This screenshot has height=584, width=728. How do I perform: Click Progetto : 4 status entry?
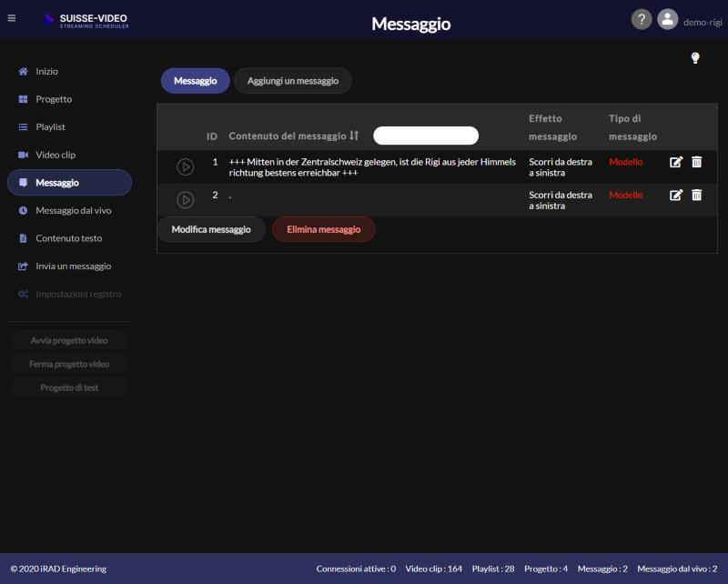coord(546,569)
